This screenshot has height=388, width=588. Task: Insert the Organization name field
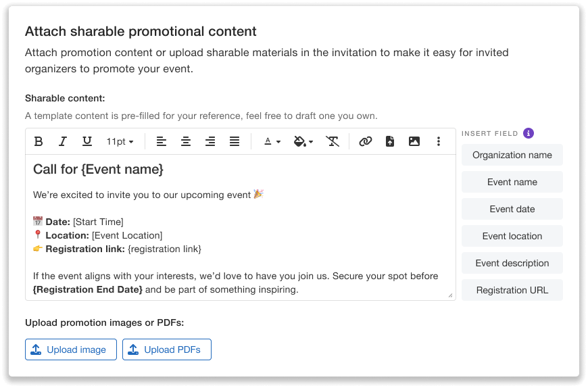(x=512, y=155)
